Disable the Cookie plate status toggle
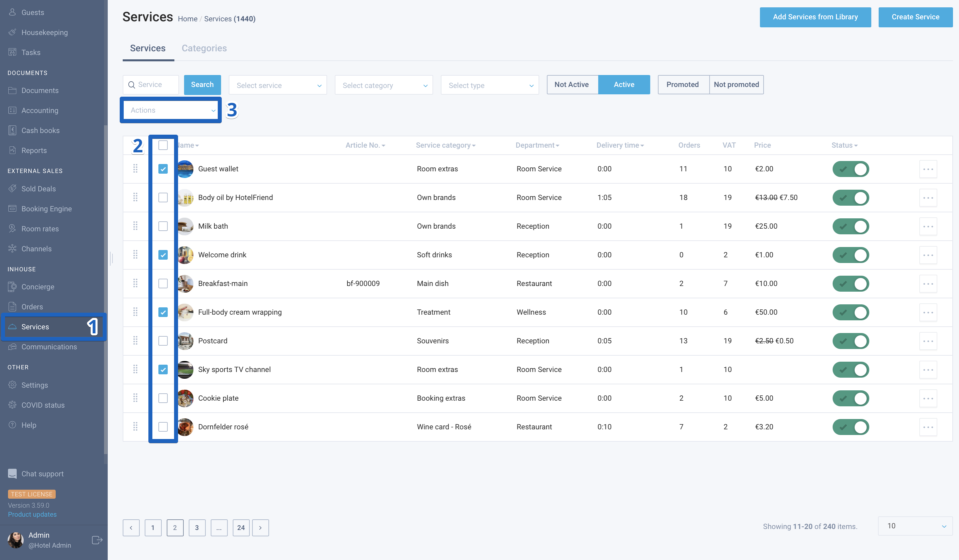Image resolution: width=959 pixels, height=560 pixels. click(851, 398)
